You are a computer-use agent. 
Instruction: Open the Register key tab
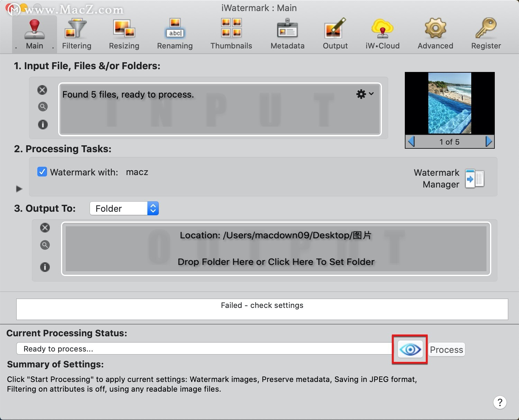pyautogui.click(x=486, y=34)
